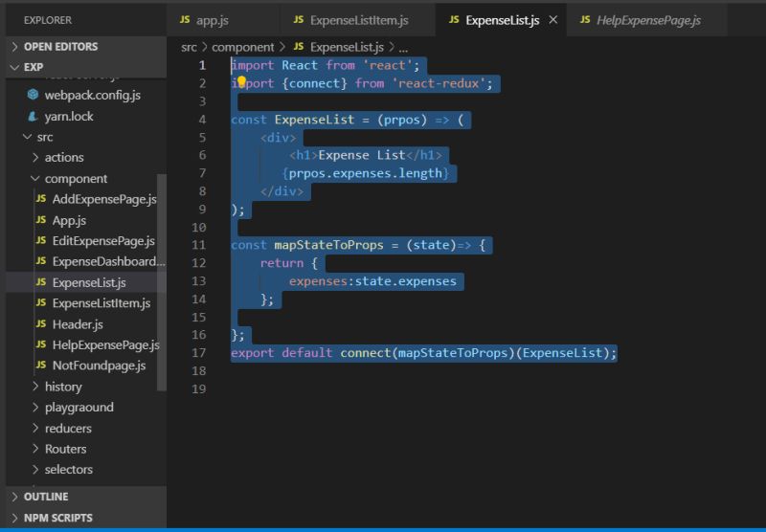The width and height of the screenshot is (766, 532).
Task: Click the webpack.config.js file icon
Action: coord(33,94)
